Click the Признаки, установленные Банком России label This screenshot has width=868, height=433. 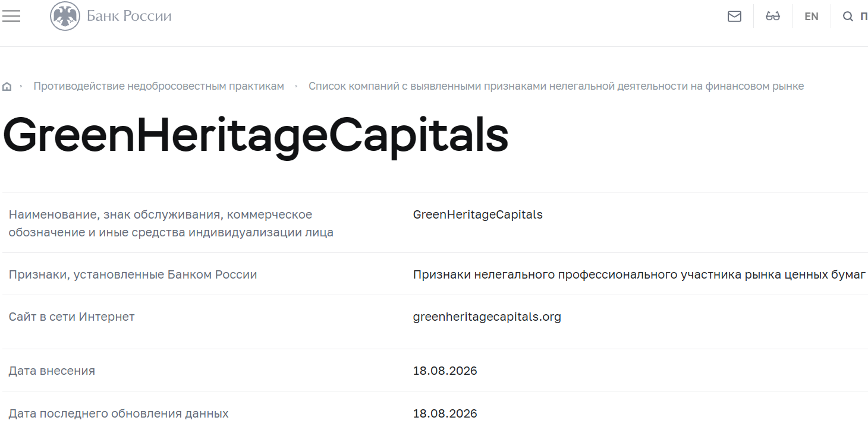pos(133,274)
